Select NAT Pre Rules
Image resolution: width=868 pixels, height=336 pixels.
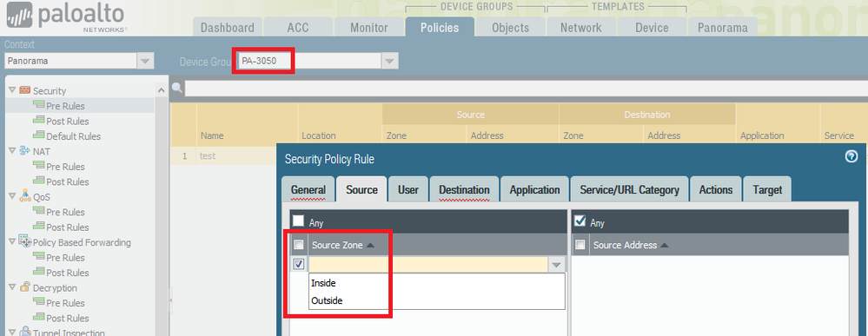tap(65, 166)
